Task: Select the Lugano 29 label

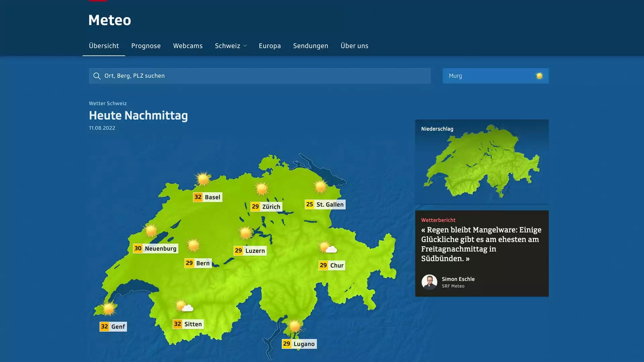Action: point(299,344)
